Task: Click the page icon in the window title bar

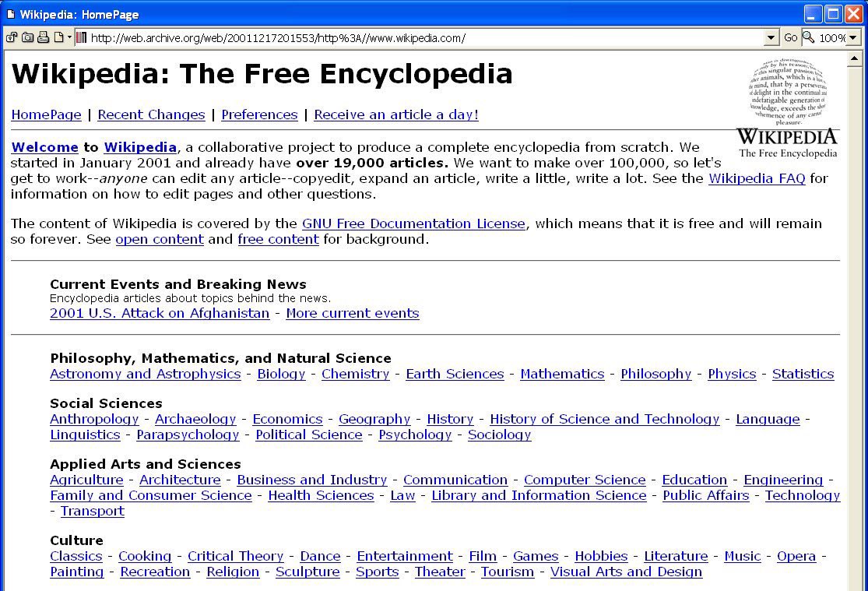Action: tap(11, 14)
